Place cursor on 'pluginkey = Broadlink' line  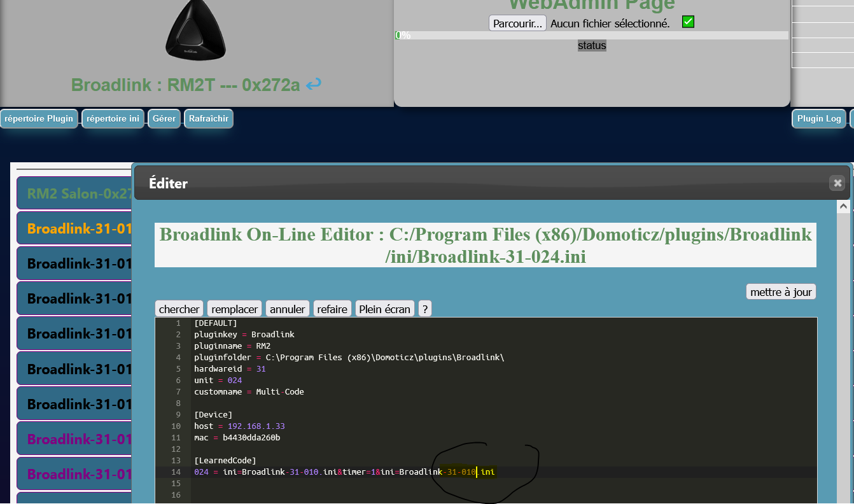[244, 334]
